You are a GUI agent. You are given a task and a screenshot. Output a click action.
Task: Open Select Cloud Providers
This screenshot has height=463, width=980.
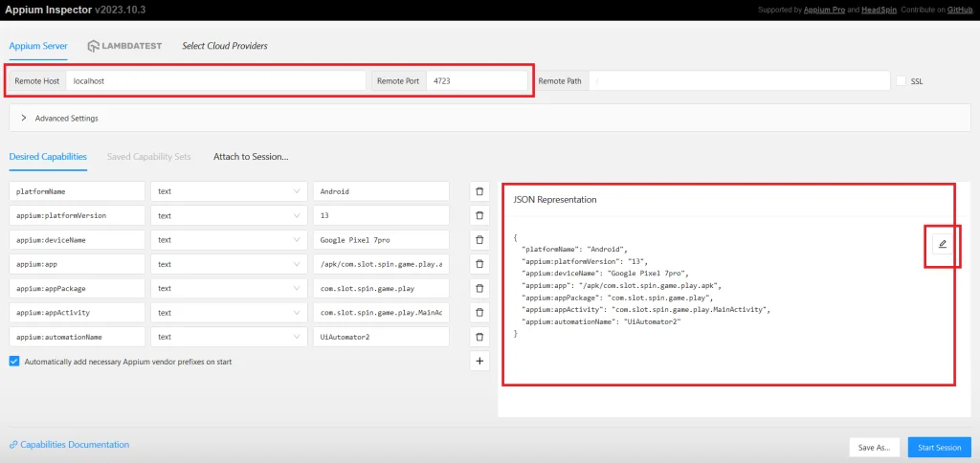224,46
